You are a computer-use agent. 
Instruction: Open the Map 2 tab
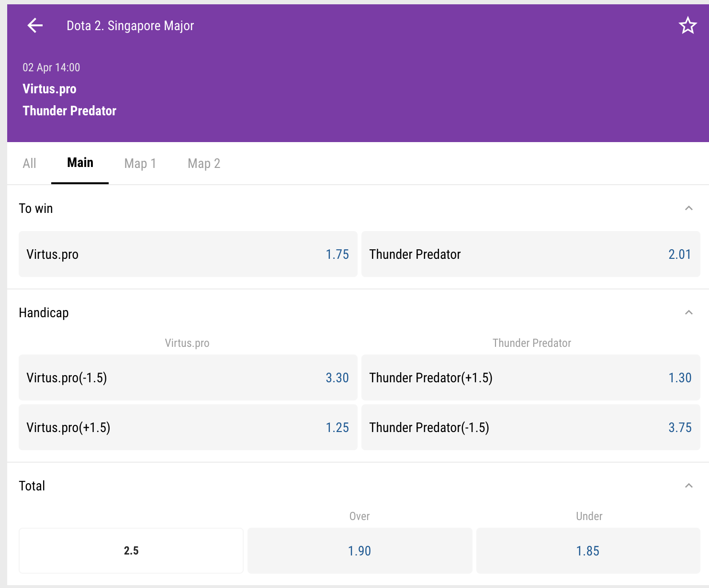[204, 163]
